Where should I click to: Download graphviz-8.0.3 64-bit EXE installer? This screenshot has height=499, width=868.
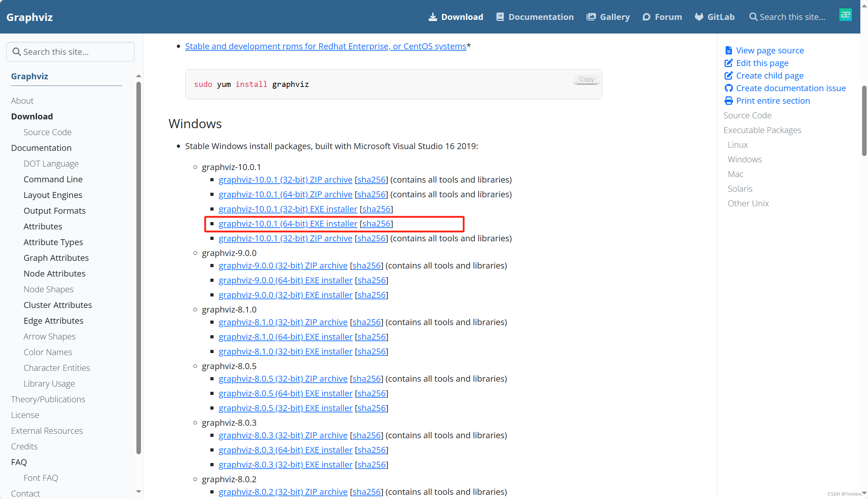(285, 450)
